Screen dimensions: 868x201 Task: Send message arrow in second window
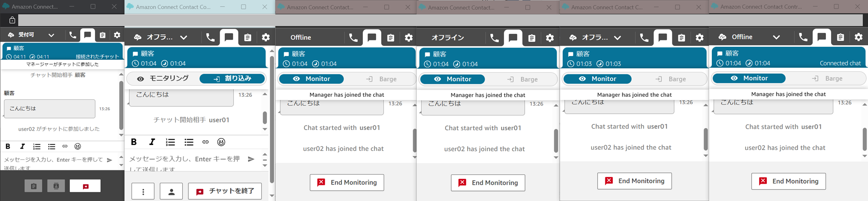[251, 159]
